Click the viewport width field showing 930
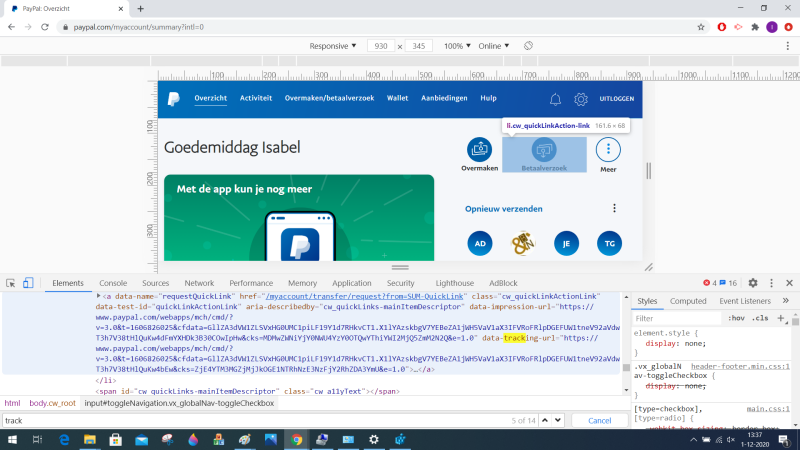This screenshot has width=800, height=450. [x=381, y=46]
